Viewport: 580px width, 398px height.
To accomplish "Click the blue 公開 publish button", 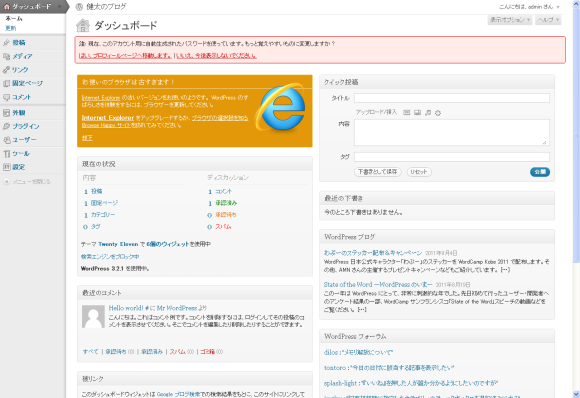I will [540, 172].
